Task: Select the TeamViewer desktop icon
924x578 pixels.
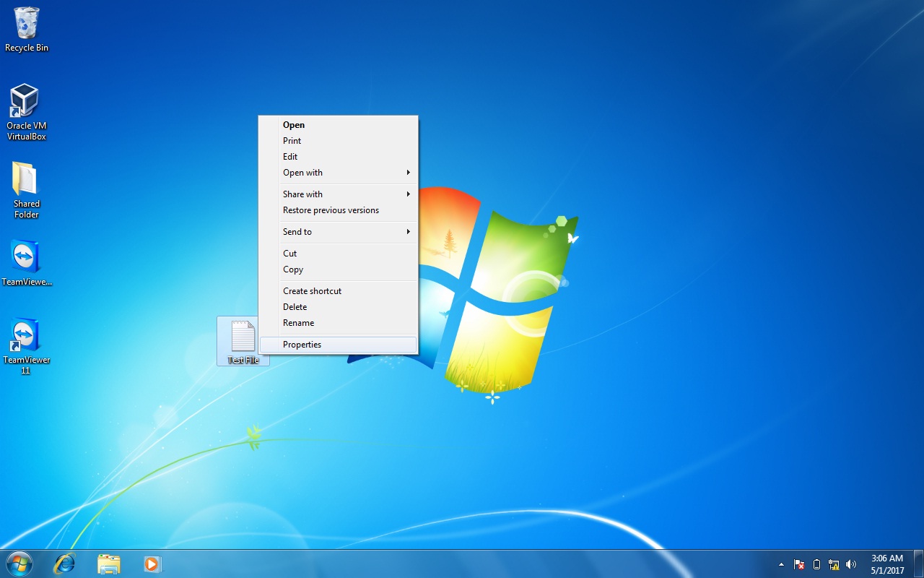Action: 26,263
